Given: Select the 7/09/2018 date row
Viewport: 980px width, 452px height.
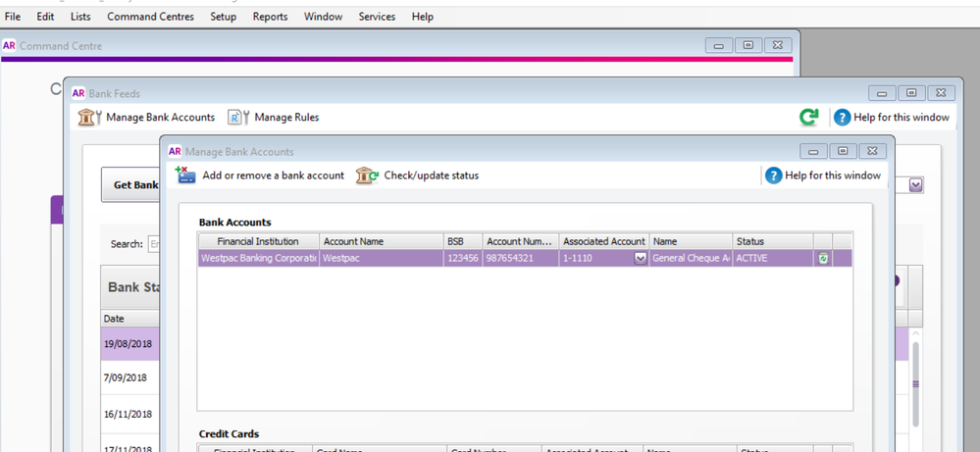Looking at the screenshot, I should (x=126, y=377).
